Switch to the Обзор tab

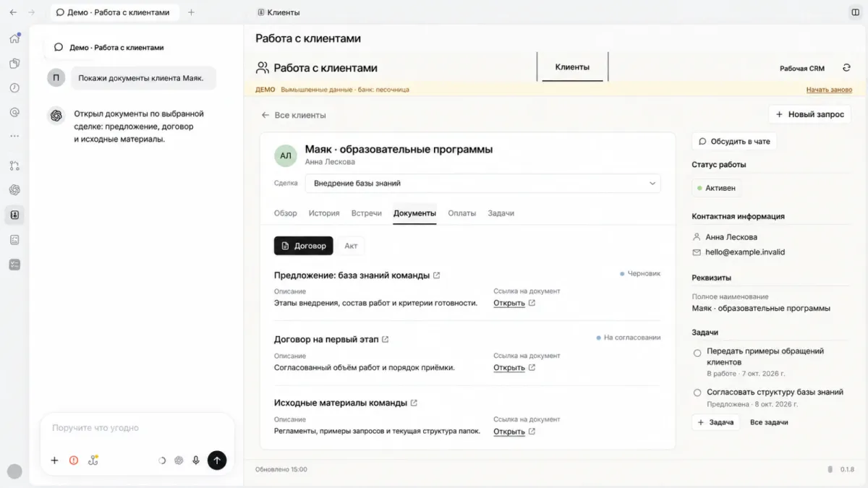[x=286, y=213]
